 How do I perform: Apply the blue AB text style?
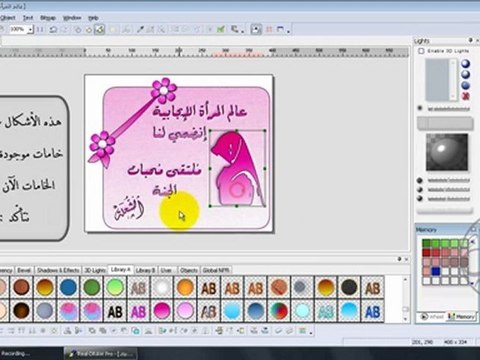pos(372,311)
